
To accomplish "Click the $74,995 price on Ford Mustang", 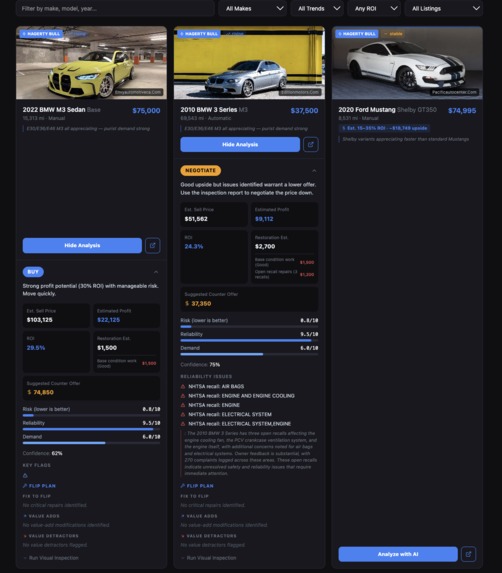I will [x=462, y=111].
